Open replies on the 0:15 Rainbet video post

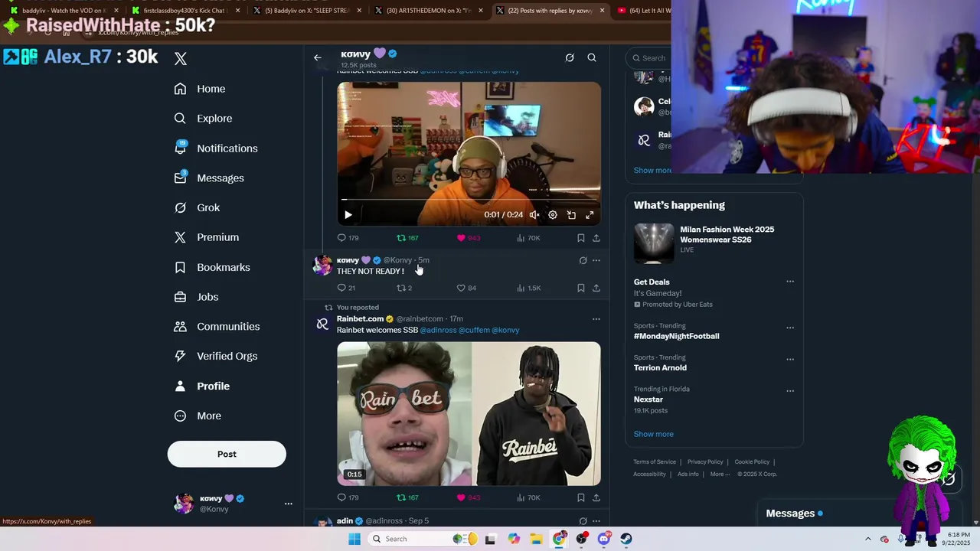tap(348, 497)
